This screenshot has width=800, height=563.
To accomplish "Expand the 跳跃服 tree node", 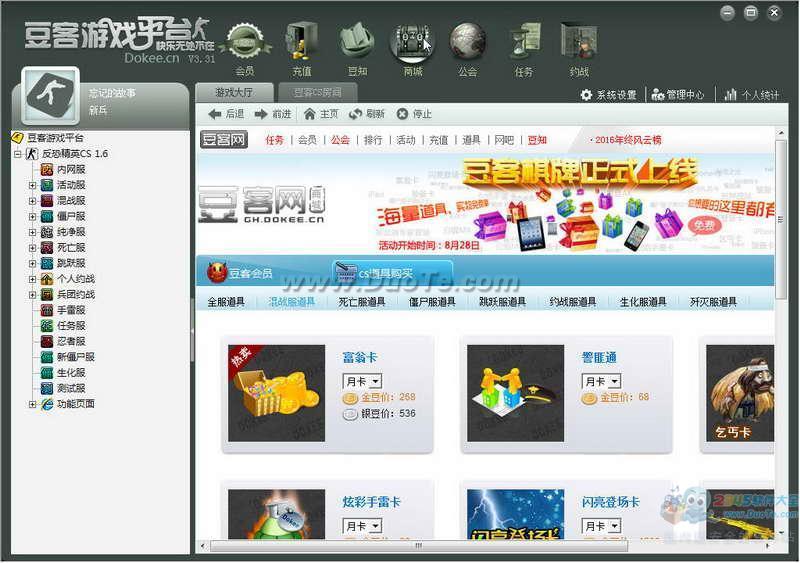I will tap(32, 263).
